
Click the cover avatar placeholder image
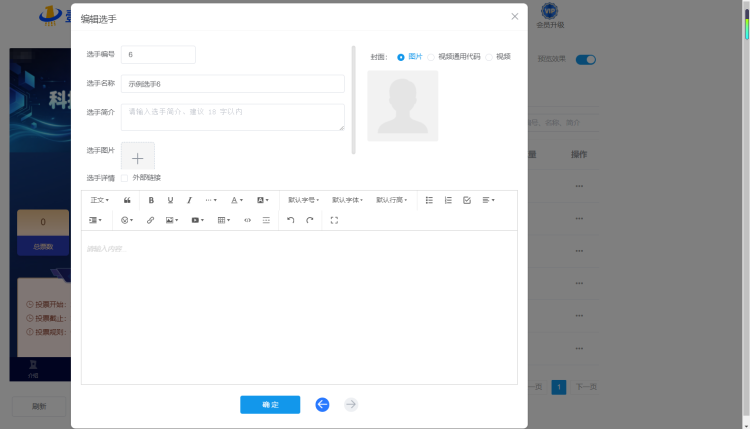(403, 106)
